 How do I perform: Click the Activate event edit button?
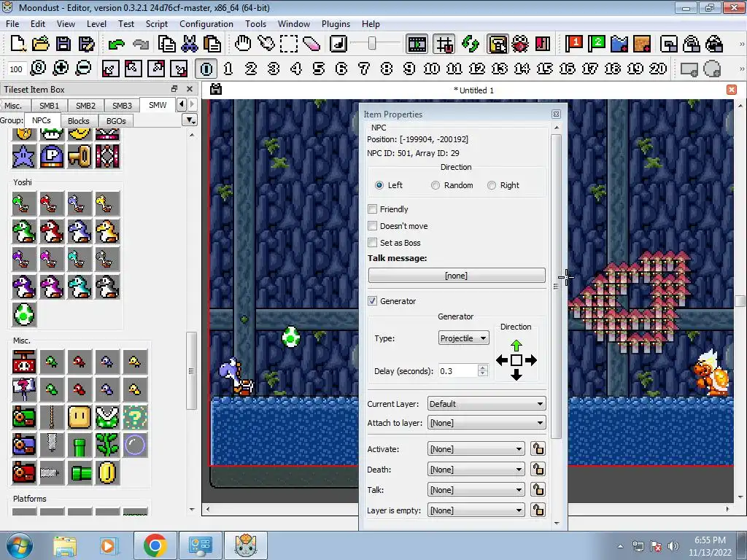[538, 449]
